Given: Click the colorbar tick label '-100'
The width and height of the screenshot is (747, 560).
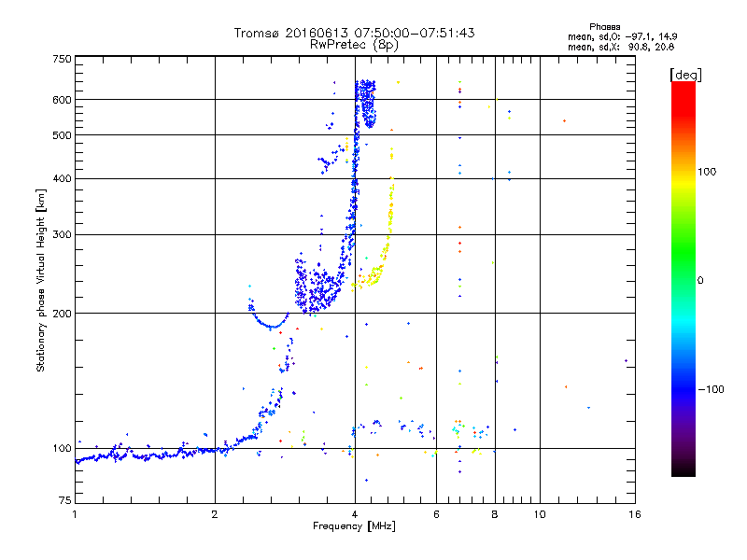Looking at the screenshot, I should [x=712, y=389].
